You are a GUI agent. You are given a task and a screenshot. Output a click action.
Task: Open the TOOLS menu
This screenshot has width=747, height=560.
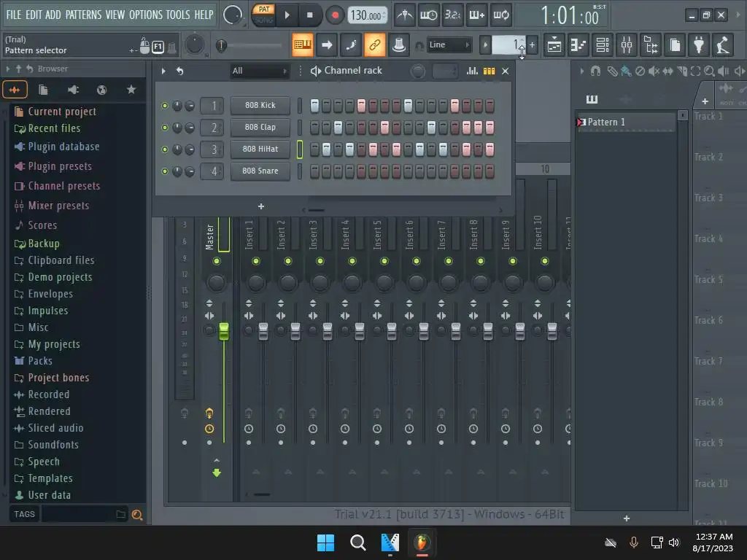(178, 15)
